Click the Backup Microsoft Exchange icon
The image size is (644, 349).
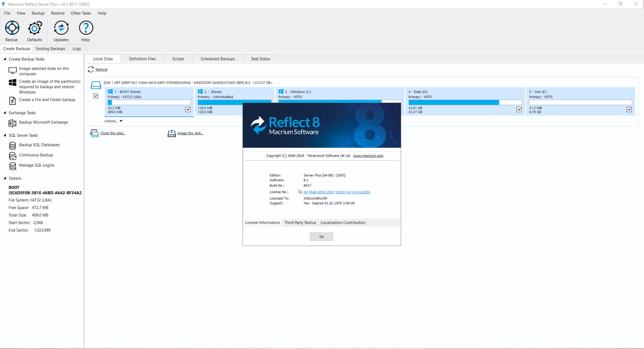(x=12, y=123)
